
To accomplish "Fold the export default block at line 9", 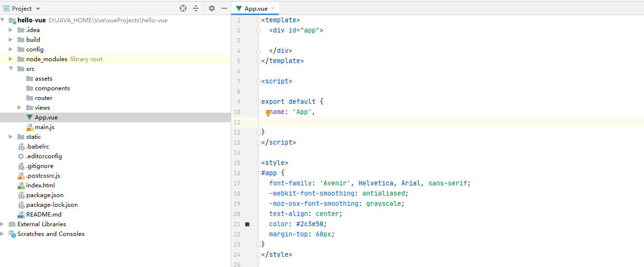I will 258,102.
